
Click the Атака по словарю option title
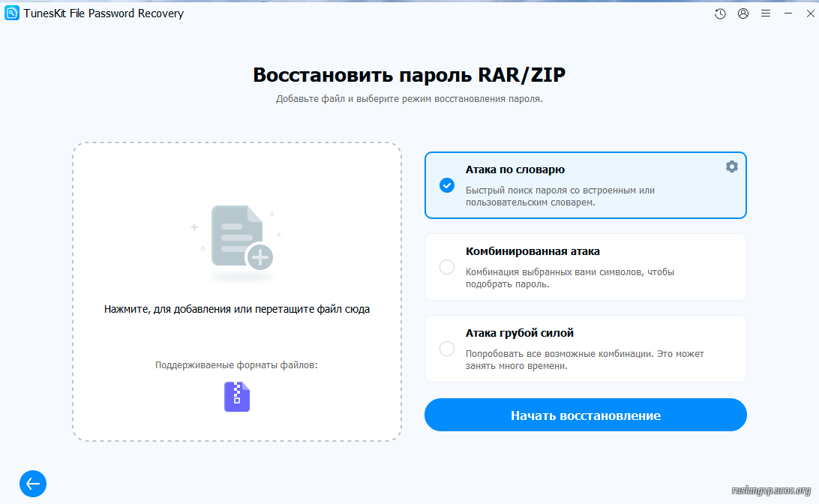pyautogui.click(x=514, y=170)
